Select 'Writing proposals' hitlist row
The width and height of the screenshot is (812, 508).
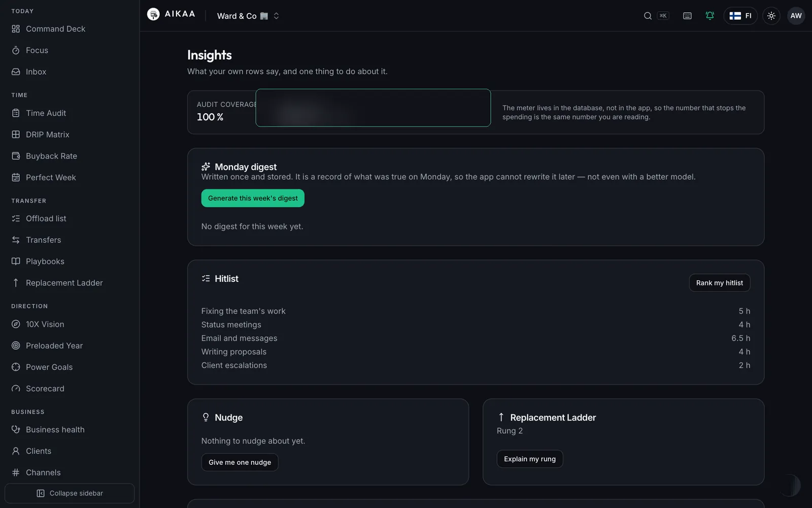pyautogui.click(x=476, y=352)
